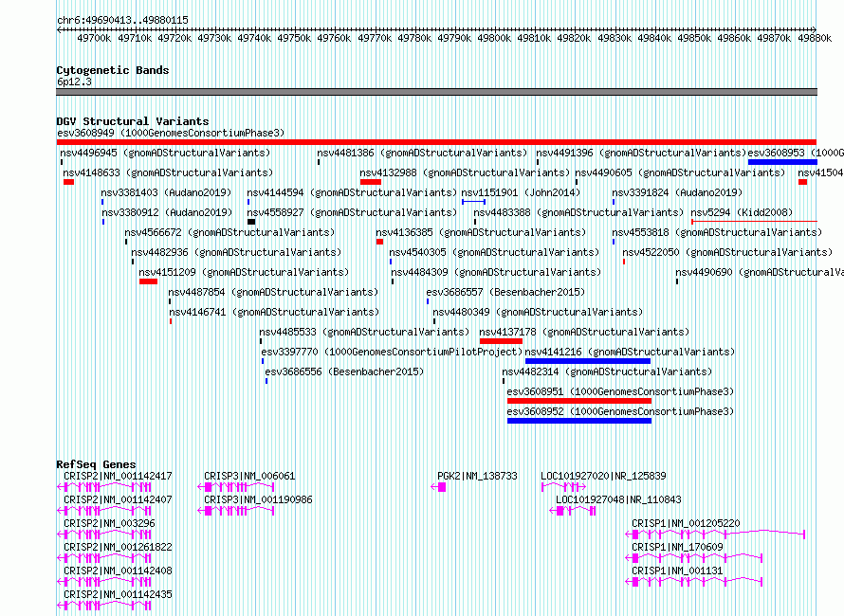The image size is (844, 616).
Task: Click the nsv4144594 variant label
Action: pyautogui.click(x=352, y=192)
